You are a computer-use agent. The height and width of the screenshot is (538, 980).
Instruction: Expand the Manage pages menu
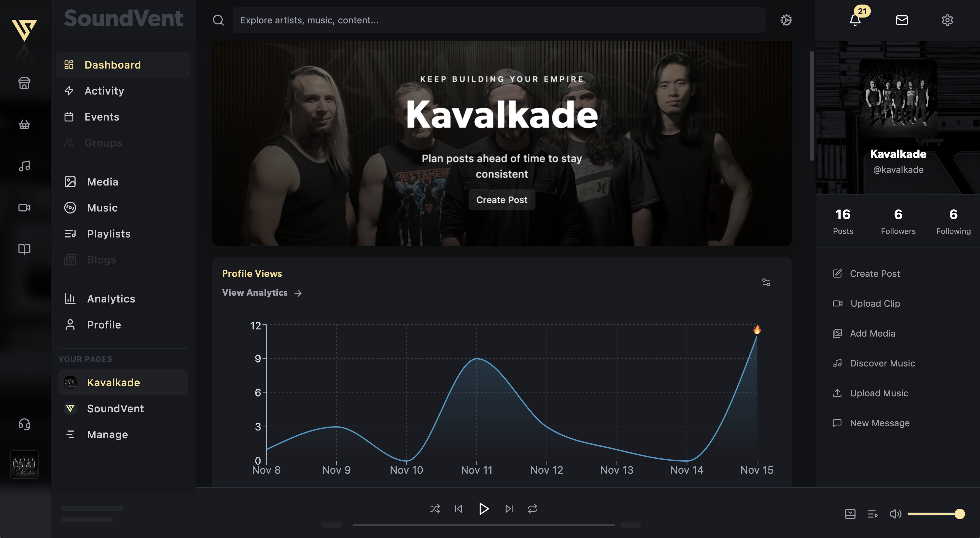coord(107,434)
